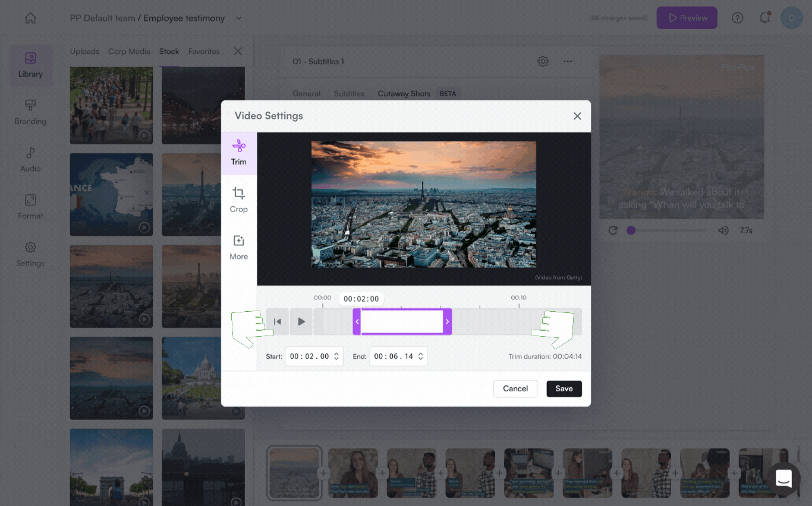Close the Video Settings dialog
Image resolution: width=812 pixels, height=506 pixels.
pyautogui.click(x=577, y=116)
